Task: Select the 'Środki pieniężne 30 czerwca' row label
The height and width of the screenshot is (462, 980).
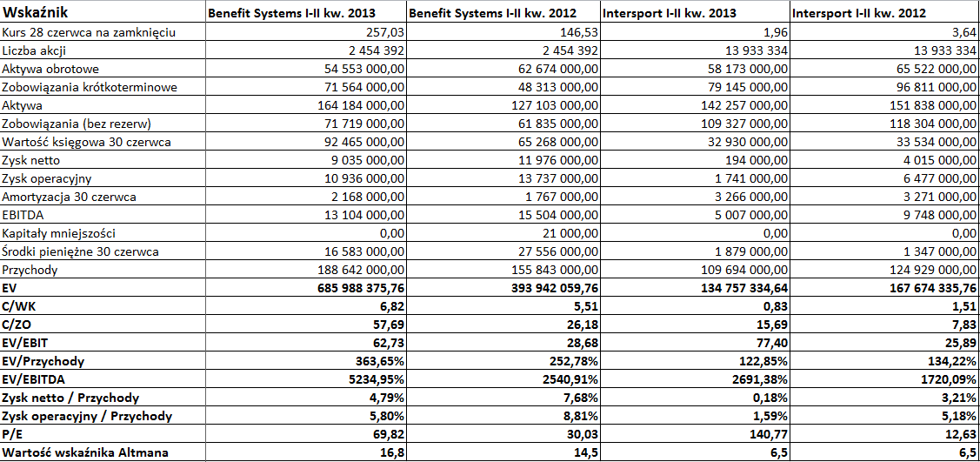Action: [103, 252]
